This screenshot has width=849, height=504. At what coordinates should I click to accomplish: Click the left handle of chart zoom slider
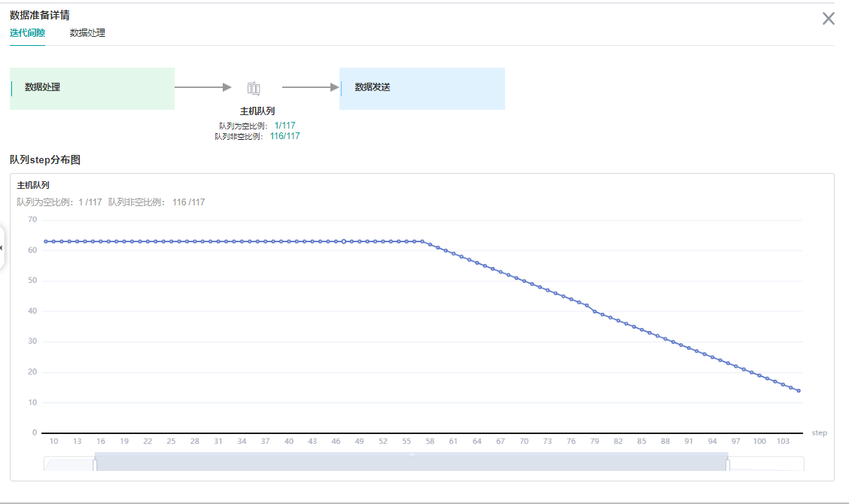click(x=95, y=464)
